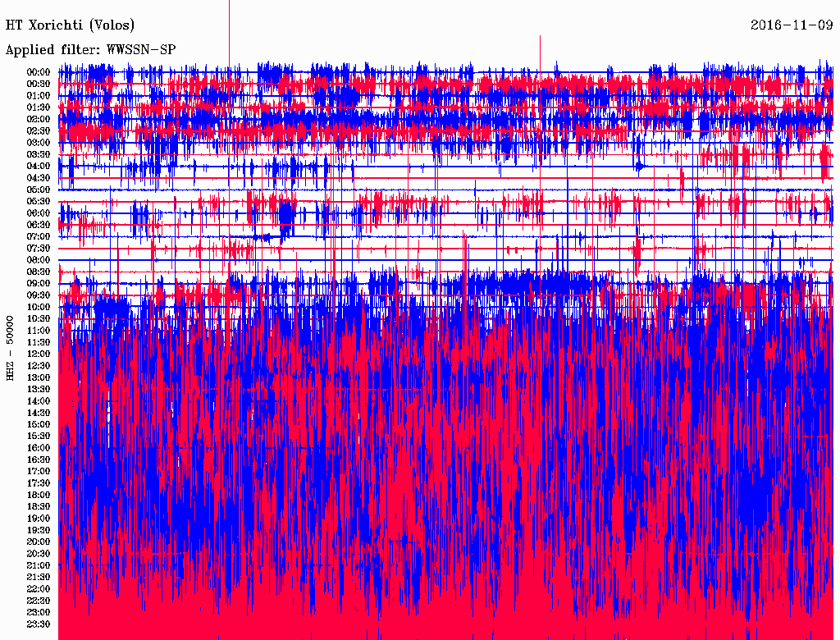
Task: Click the HHZ - 50000 vertical axis label
Action: pyautogui.click(x=11, y=348)
